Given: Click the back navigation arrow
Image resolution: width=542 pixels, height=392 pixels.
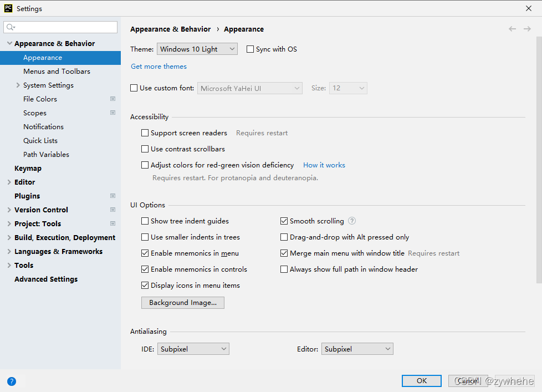Looking at the screenshot, I should click(512, 29).
